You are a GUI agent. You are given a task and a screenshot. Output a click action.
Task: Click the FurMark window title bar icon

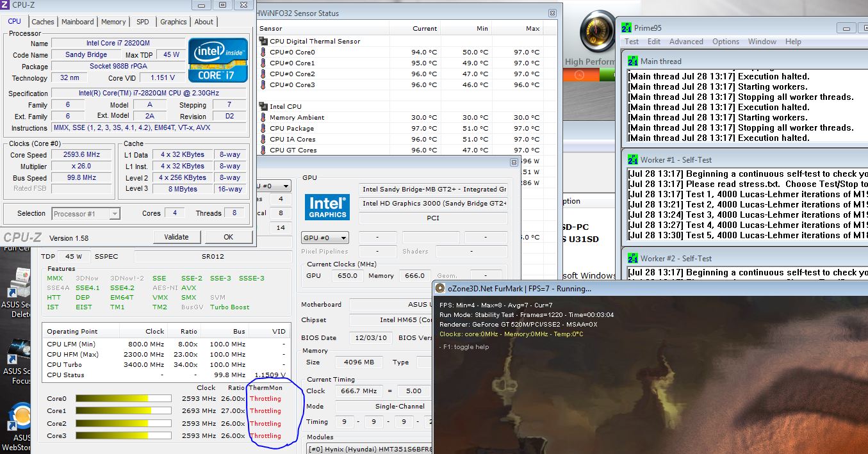coord(440,288)
